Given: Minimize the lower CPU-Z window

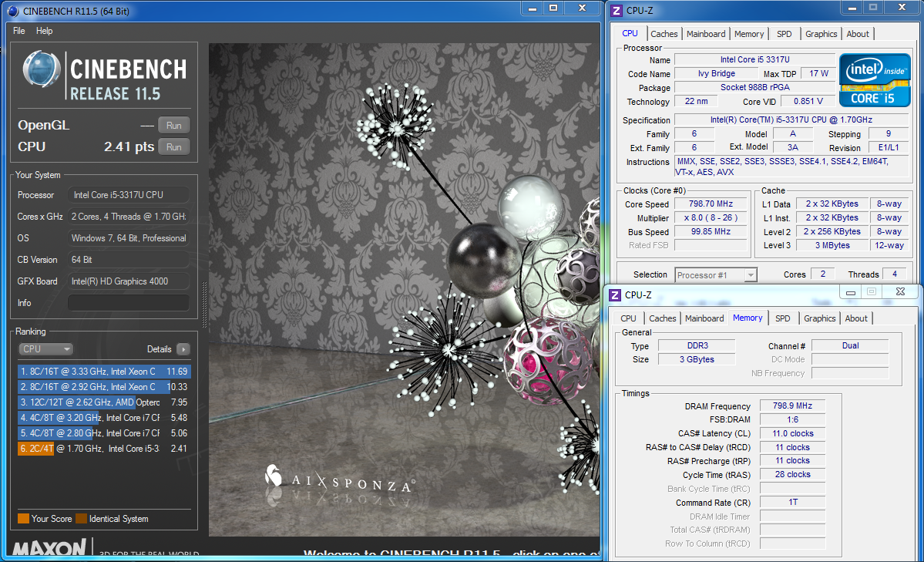Looking at the screenshot, I should tap(850, 292).
